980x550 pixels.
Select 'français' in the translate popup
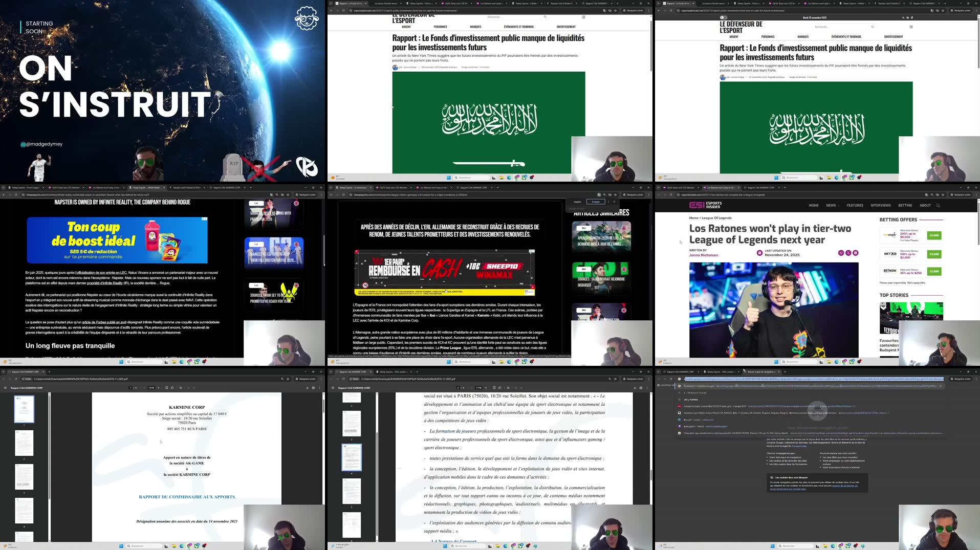click(x=596, y=202)
